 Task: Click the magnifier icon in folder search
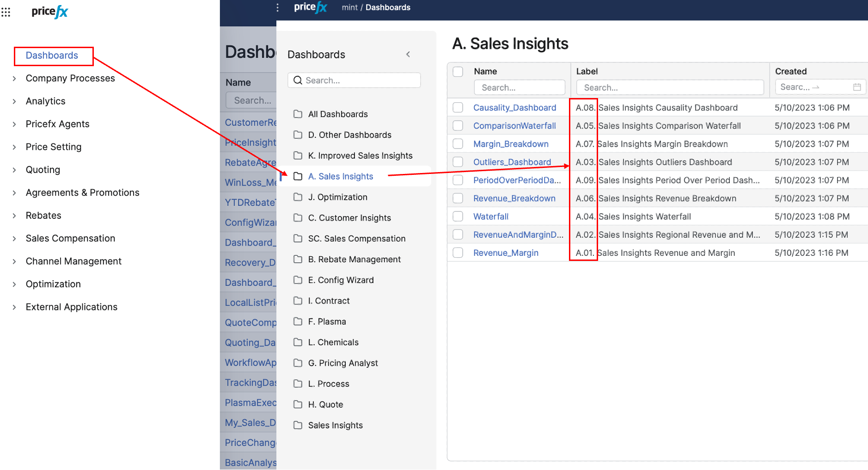point(298,80)
